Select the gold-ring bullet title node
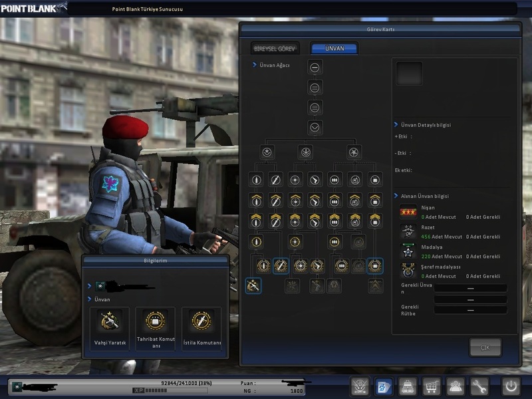 coord(257,242)
